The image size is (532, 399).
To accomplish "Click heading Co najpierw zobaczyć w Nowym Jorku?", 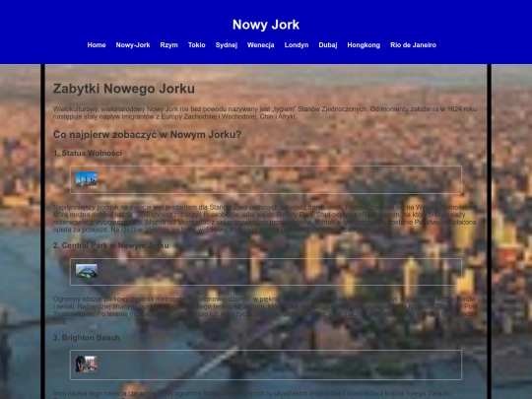I will (147, 135).
